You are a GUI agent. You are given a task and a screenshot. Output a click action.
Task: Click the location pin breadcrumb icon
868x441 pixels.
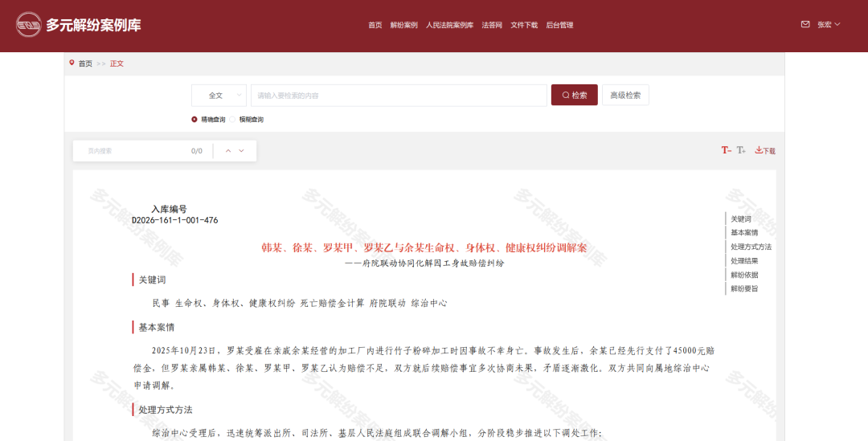(72, 63)
